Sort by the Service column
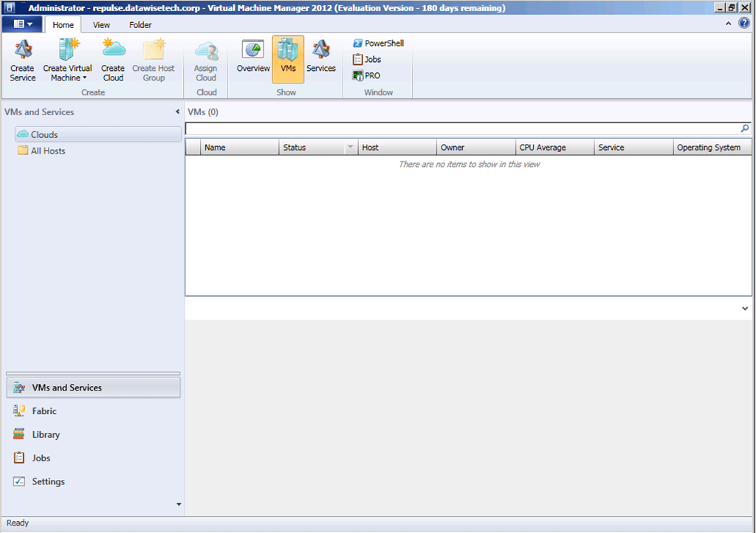 [x=633, y=148]
